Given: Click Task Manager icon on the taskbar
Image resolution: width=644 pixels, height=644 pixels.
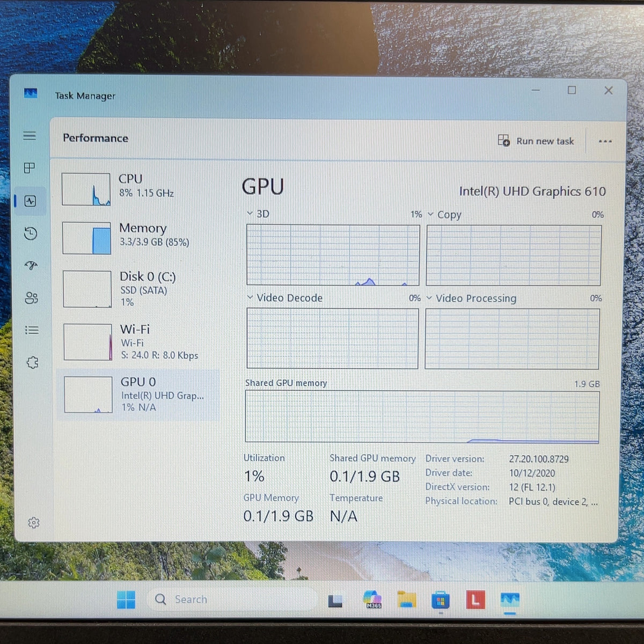Looking at the screenshot, I should [x=510, y=599].
